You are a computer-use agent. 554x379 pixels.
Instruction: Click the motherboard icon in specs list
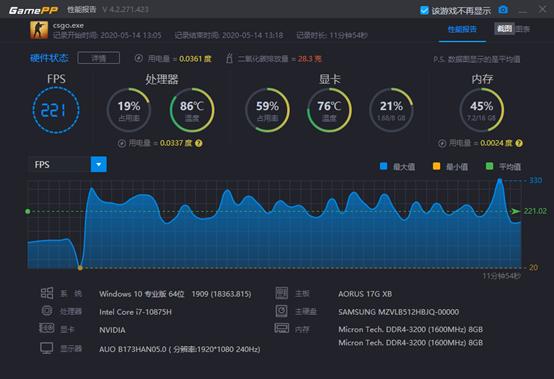[x=282, y=293]
